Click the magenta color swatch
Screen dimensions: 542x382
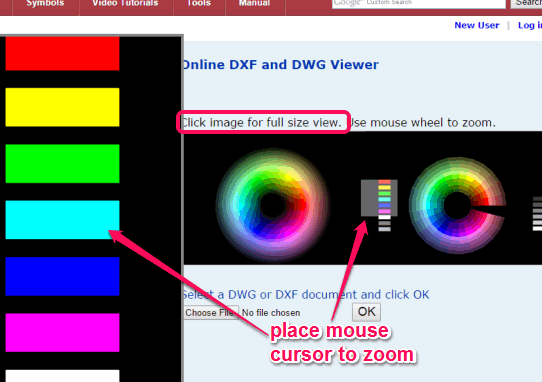pyautogui.click(x=63, y=333)
